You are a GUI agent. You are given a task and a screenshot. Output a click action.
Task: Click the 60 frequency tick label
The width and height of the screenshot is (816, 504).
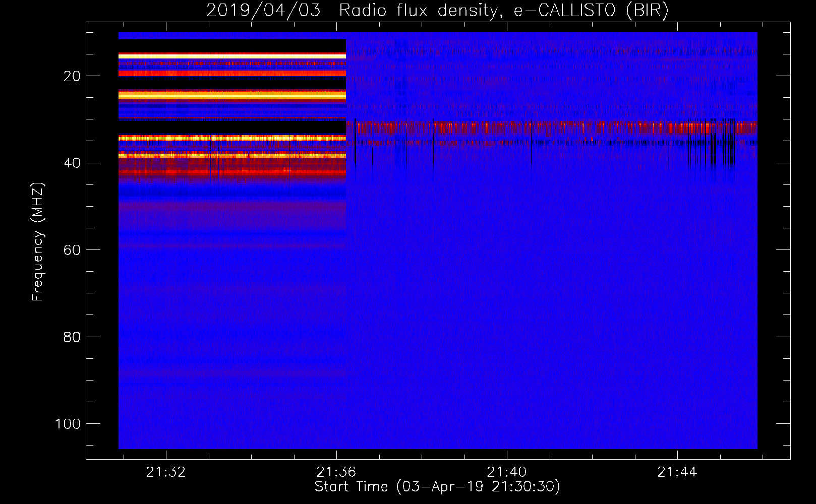click(x=72, y=250)
